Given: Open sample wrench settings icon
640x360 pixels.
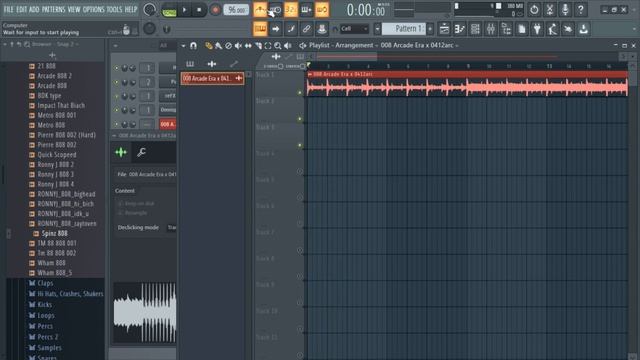Looking at the screenshot, I should pyautogui.click(x=141, y=152).
